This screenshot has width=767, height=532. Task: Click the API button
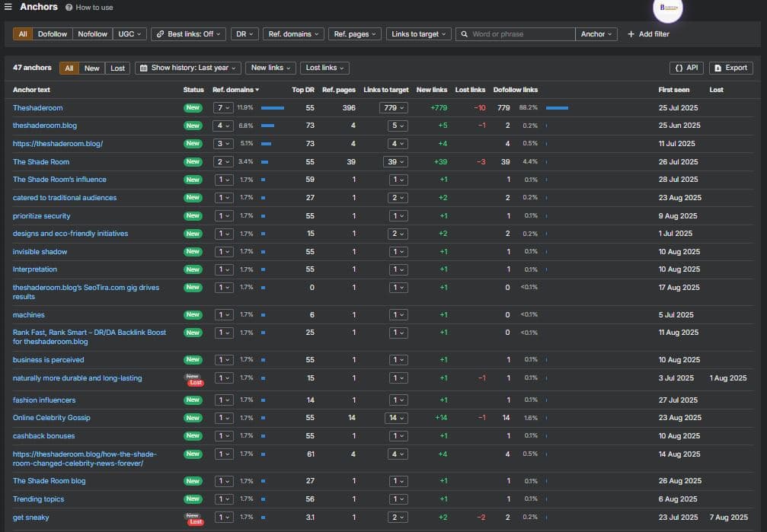click(686, 68)
